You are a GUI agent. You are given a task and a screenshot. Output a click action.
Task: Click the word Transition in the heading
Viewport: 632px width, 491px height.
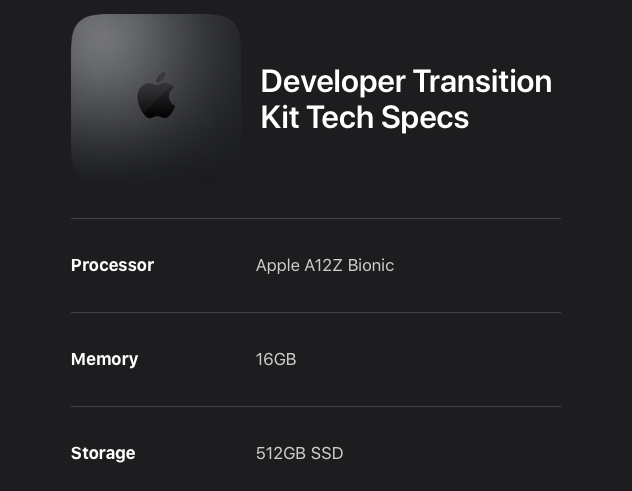(x=482, y=81)
